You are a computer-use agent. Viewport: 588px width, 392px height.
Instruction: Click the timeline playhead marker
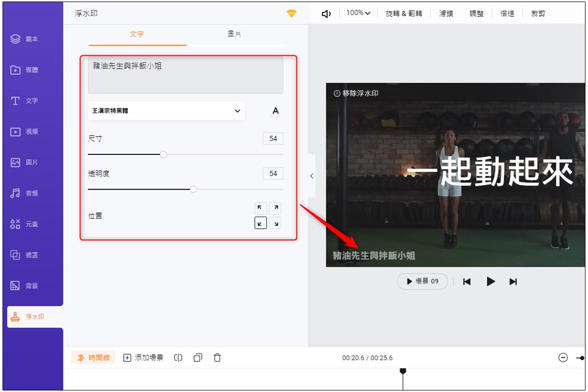[403, 371]
